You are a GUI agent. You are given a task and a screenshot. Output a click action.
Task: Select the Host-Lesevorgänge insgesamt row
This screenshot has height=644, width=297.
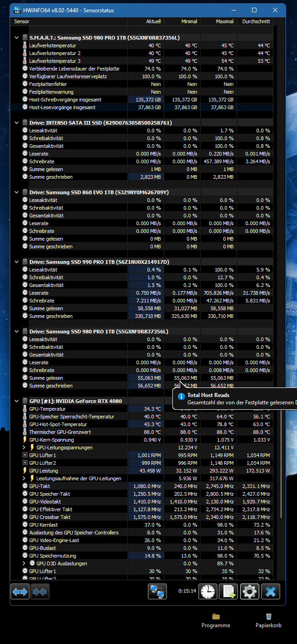pos(142,107)
